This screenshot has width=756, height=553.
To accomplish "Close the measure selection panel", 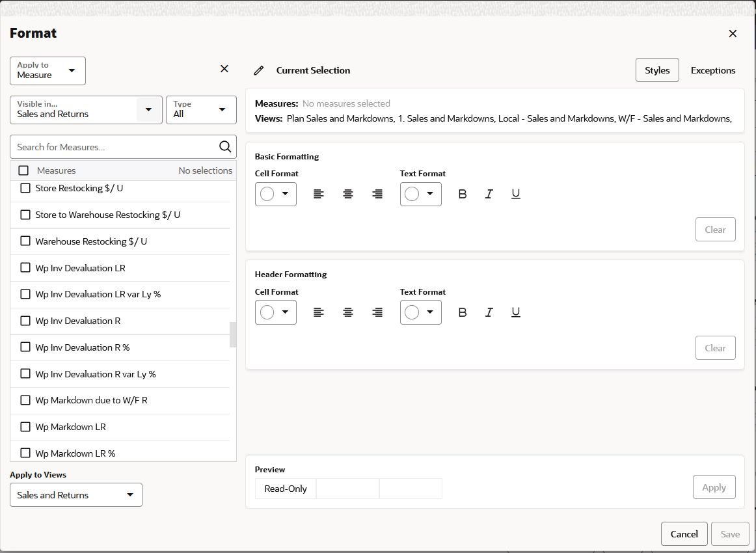I will click(x=224, y=69).
